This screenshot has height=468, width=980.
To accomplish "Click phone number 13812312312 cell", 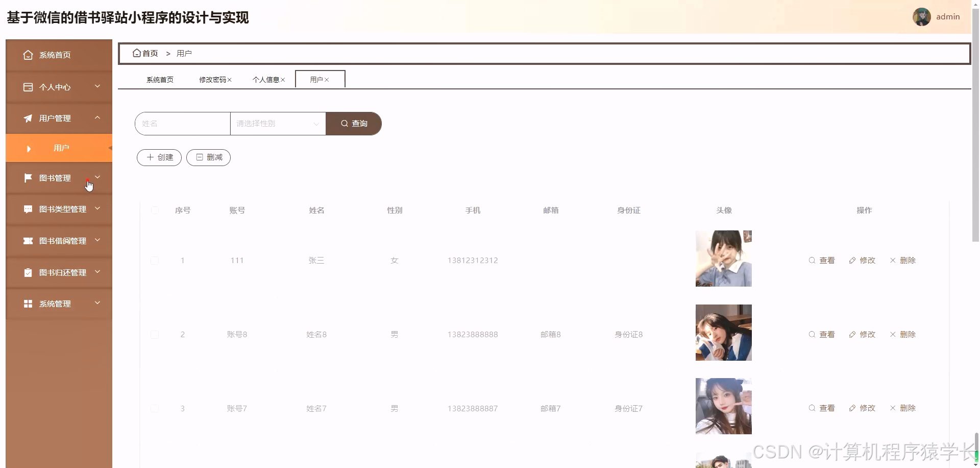I will 473,261.
